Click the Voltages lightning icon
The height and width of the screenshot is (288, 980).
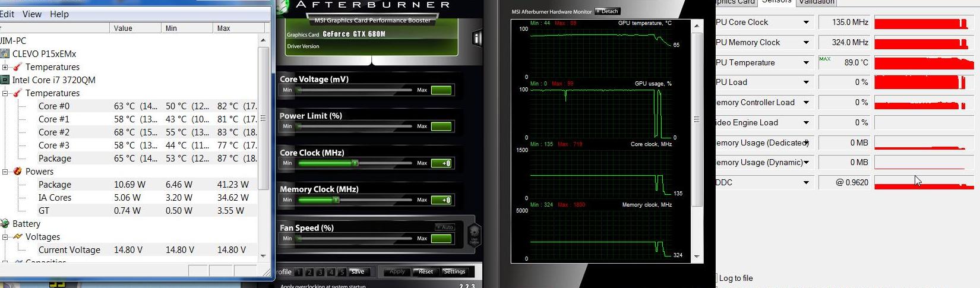tap(18, 237)
